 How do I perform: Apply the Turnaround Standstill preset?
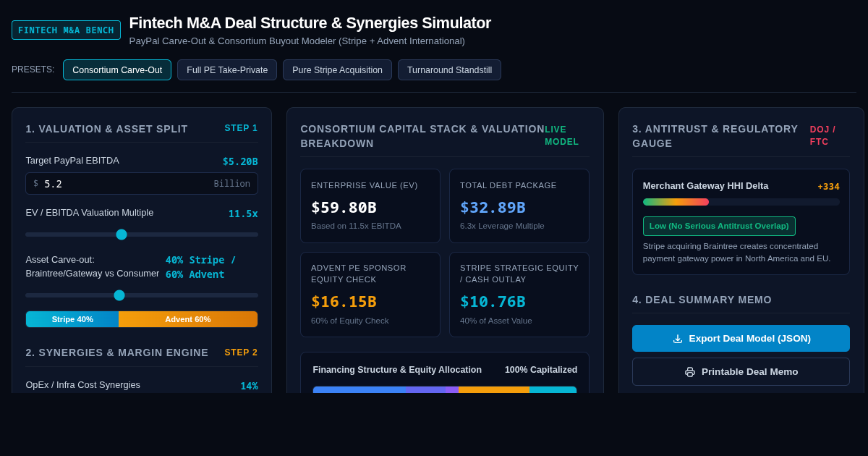pyautogui.click(x=449, y=70)
